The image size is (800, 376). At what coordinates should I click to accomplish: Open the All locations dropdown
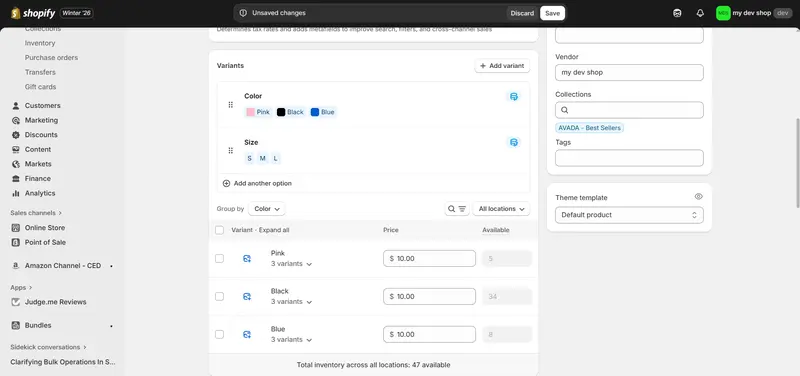coord(501,209)
